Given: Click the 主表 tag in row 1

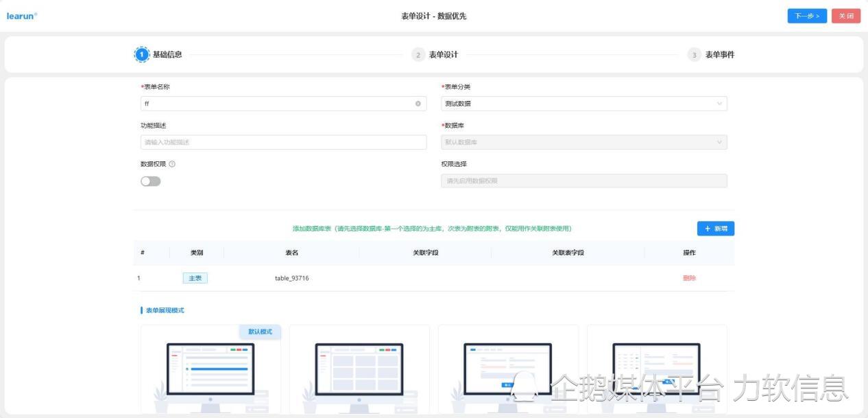Looking at the screenshot, I should [195, 278].
